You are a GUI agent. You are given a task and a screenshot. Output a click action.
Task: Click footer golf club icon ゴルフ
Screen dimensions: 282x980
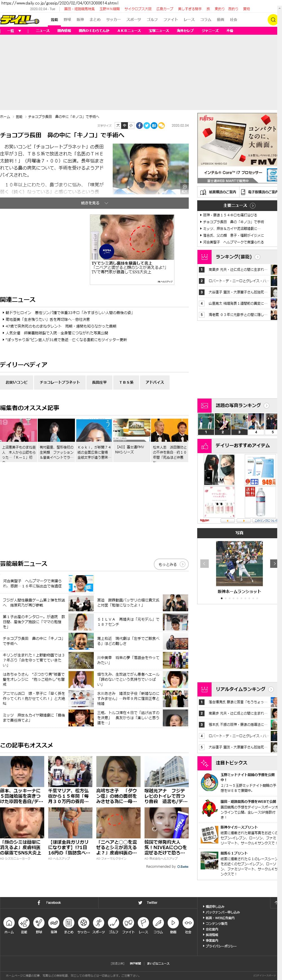(x=113, y=923)
